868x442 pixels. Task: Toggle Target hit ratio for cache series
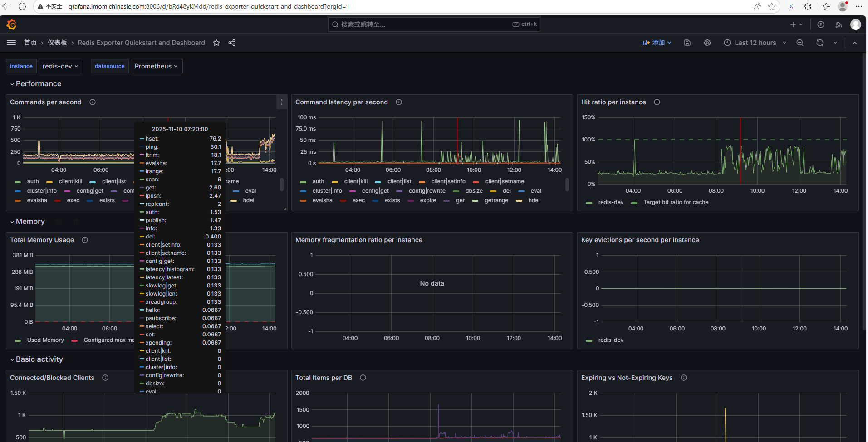[x=675, y=202]
